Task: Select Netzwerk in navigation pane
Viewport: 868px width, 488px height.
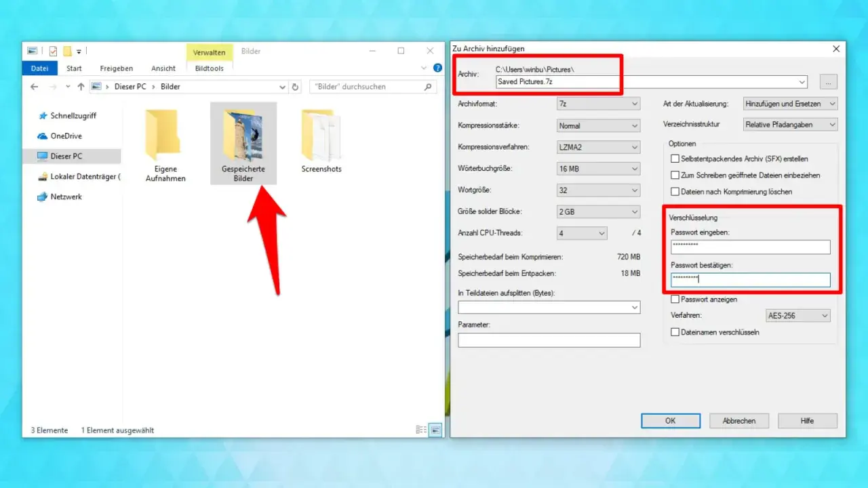Action: (x=60, y=197)
